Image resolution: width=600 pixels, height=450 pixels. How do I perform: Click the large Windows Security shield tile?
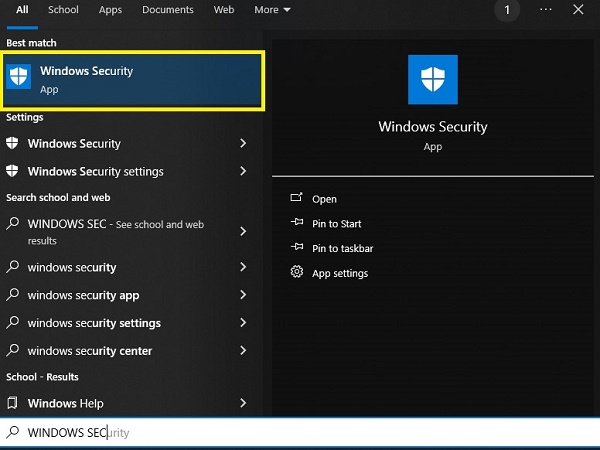click(432, 80)
